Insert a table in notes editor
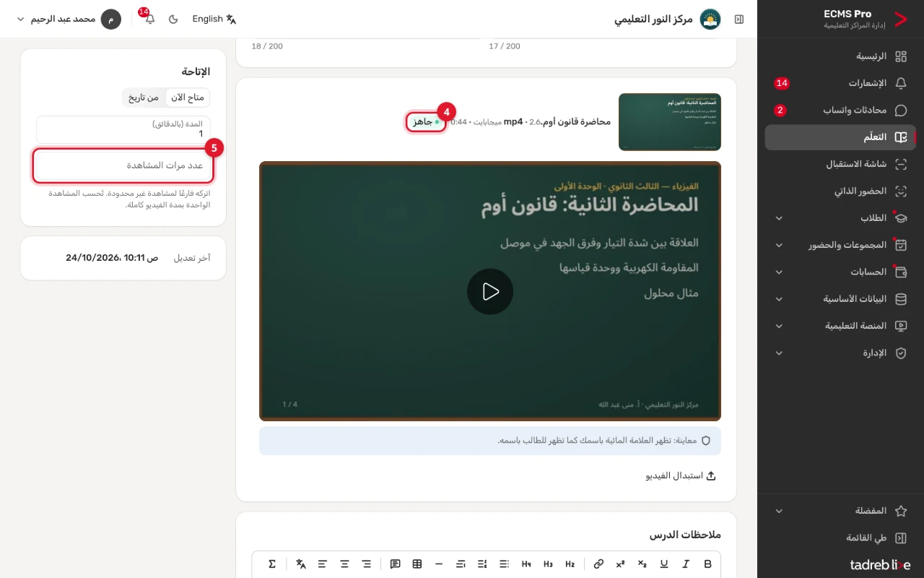924x578 pixels. (417, 564)
